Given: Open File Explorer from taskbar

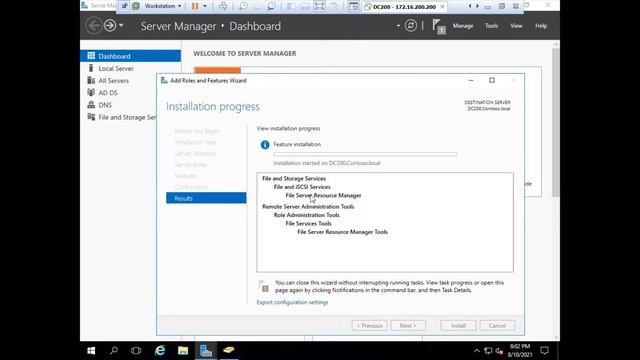Looking at the screenshot, I should (x=183, y=350).
